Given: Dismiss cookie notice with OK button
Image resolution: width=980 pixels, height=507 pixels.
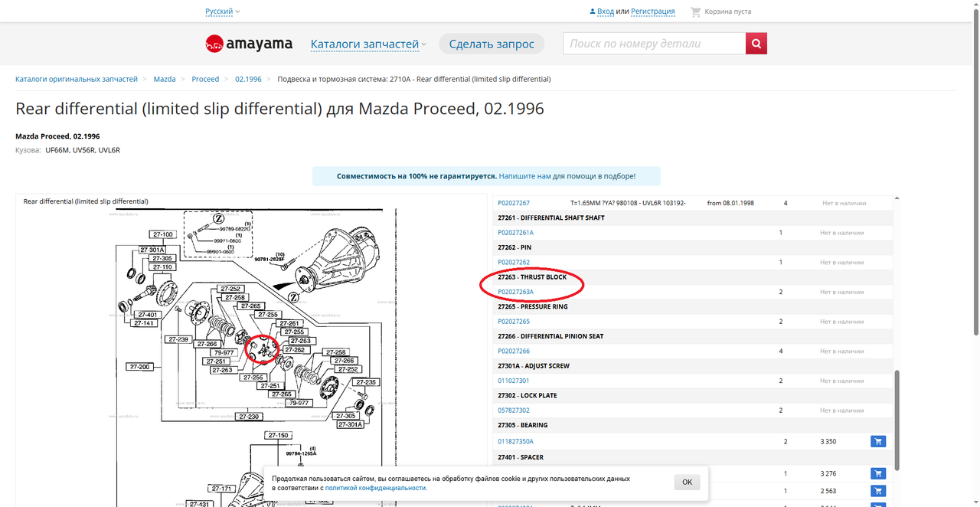Looking at the screenshot, I should tap(687, 482).
